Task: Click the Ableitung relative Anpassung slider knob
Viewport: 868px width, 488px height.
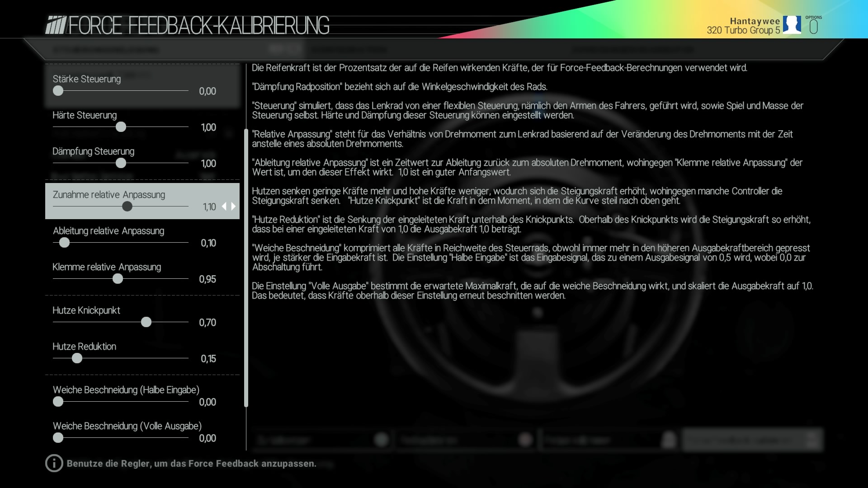Action: click(x=64, y=243)
